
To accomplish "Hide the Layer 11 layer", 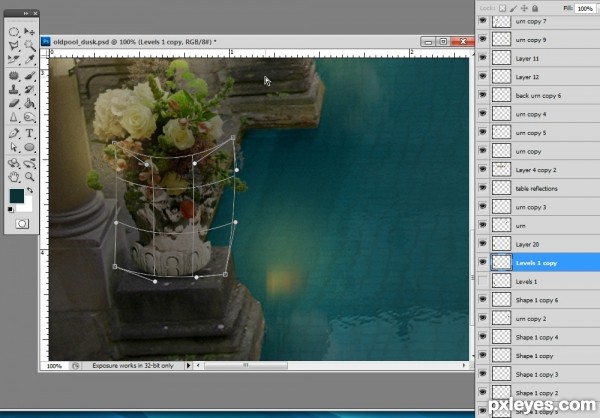I will 483,58.
